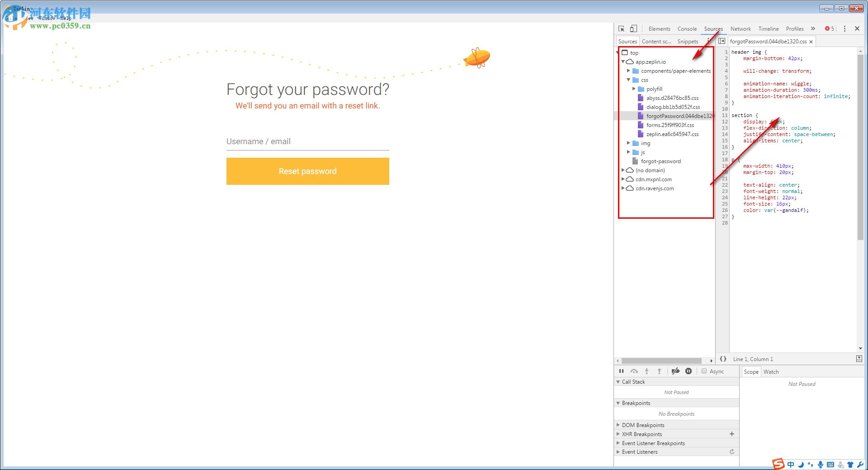Expand the cdn.mxpnl.com domain node
The height and width of the screenshot is (470, 868).
(623, 179)
